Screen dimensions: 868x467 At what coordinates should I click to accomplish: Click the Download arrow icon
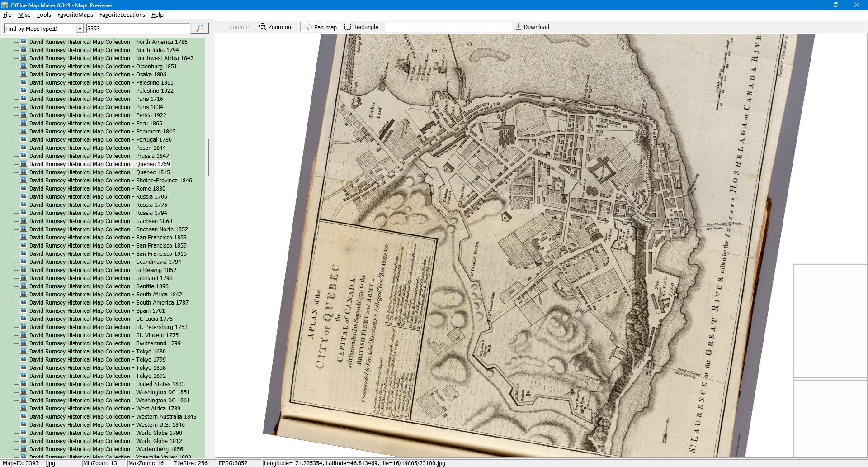pyautogui.click(x=518, y=27)
